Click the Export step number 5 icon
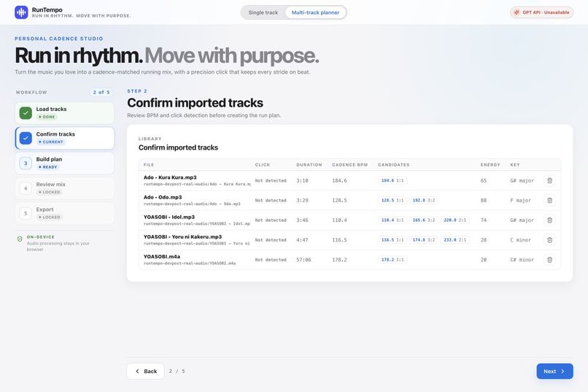Screen dimensions: 588x392 26,213
